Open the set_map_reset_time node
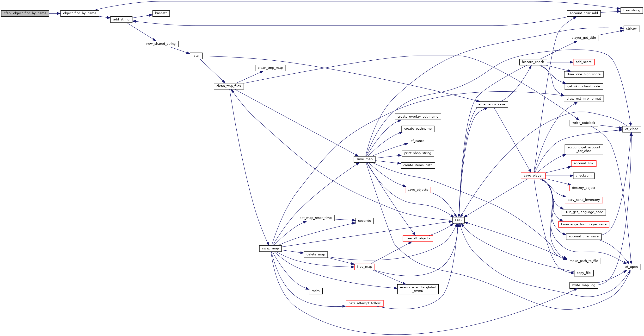Viewport: 644px width, 336px height. pyautogui.click(x=316, y=218)
